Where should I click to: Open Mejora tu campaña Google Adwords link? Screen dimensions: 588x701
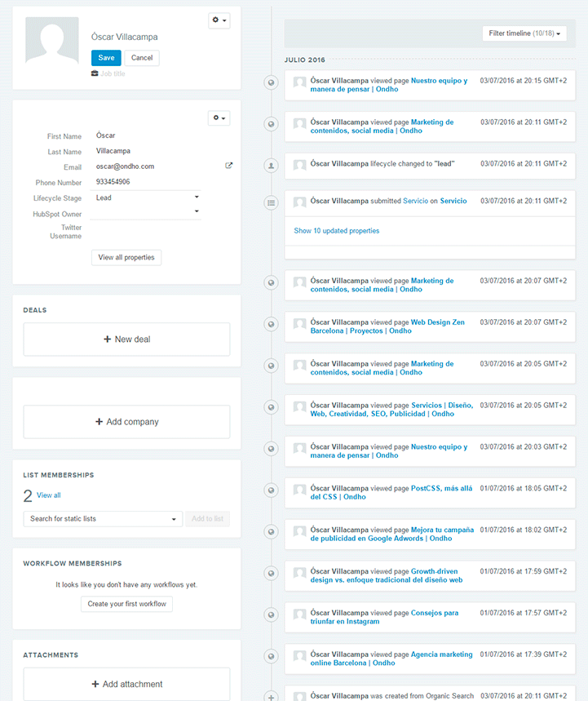(x=391, y=535)
